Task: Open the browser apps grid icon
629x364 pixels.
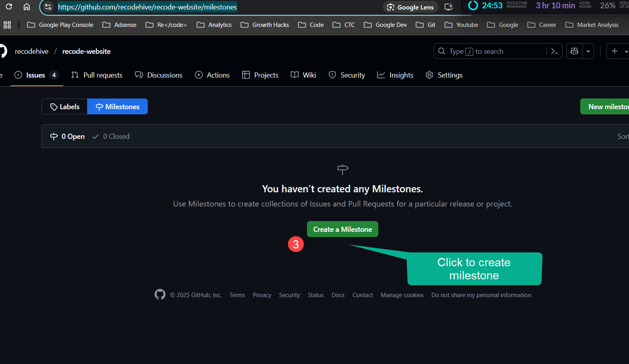Action: [7, 25]
